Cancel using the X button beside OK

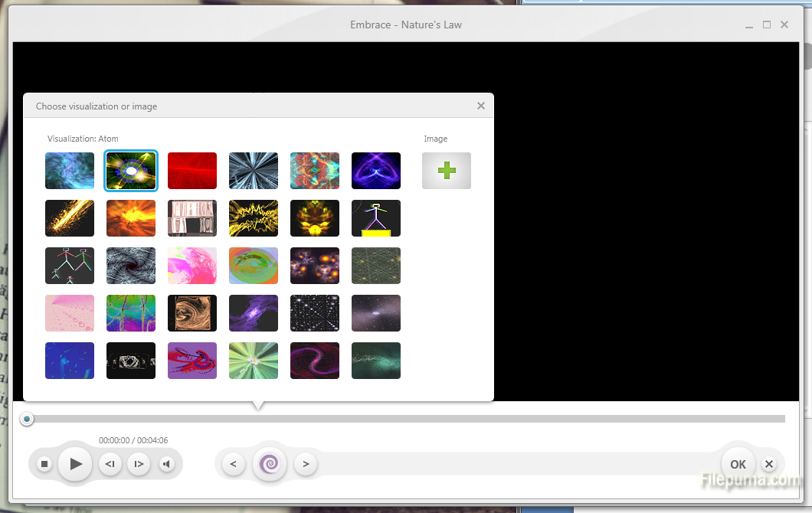[769, 464]
